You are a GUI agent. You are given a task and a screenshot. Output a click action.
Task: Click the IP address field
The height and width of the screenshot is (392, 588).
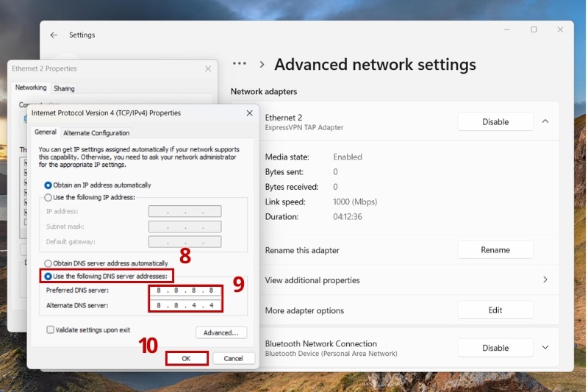185,211
